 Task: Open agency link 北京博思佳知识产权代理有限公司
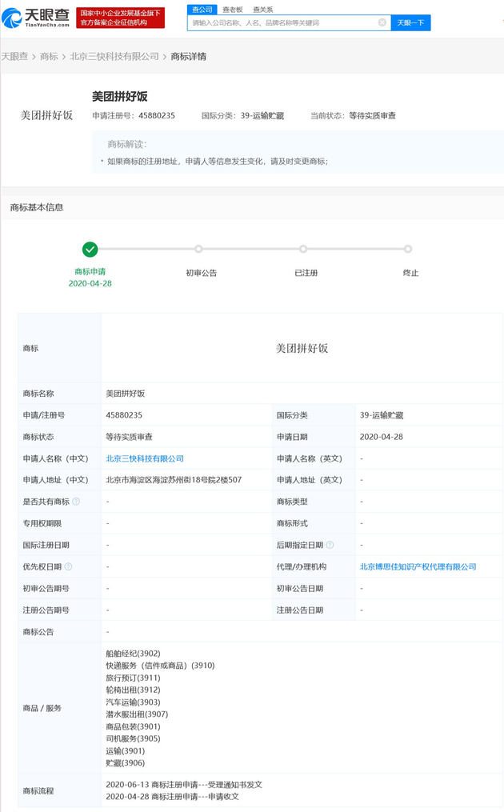pyautogui.click(x=418, y=566)
